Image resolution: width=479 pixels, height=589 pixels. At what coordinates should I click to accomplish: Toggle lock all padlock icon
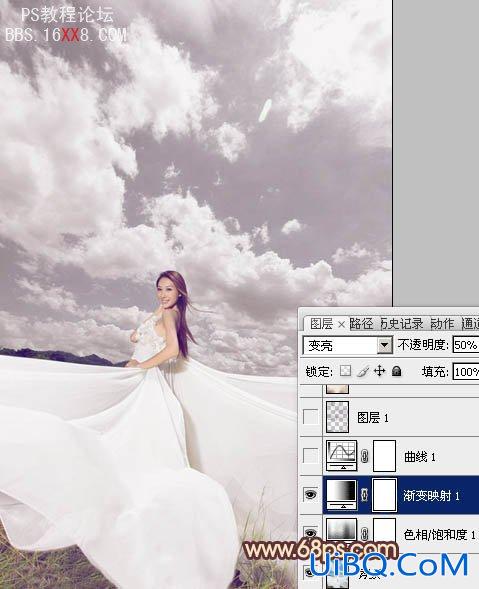pos(396,371)
